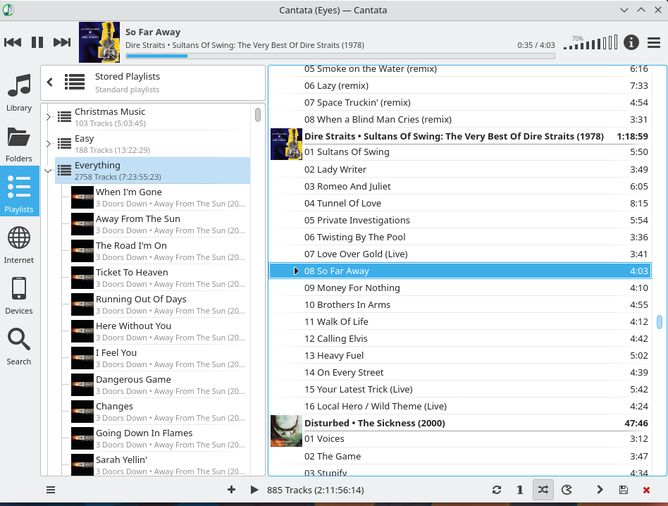The height and width of the screenshot is (506, 668).
Task: Adjust the volume level bars
Action: 590,42
